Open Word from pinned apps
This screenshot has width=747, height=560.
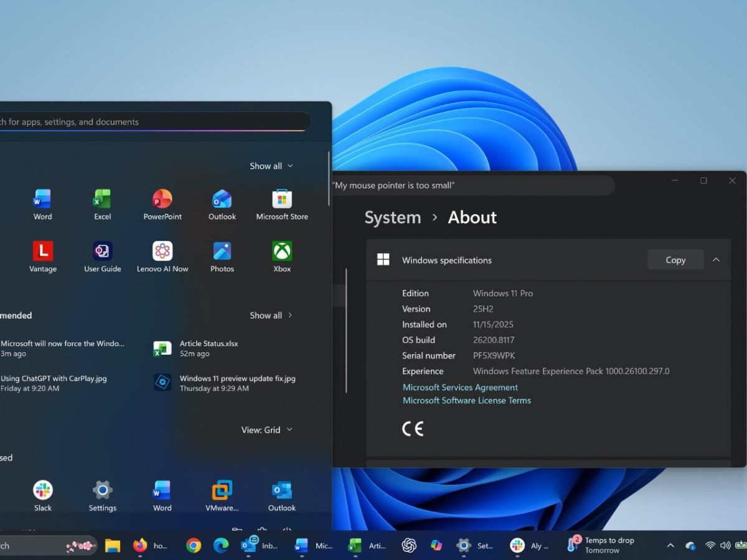pos(42,205)
